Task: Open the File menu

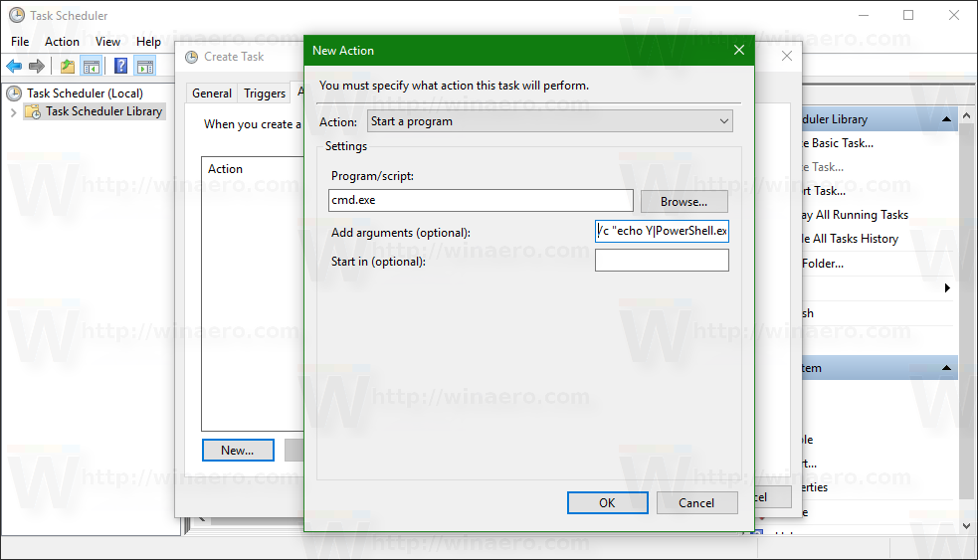Action: [20, 42]
